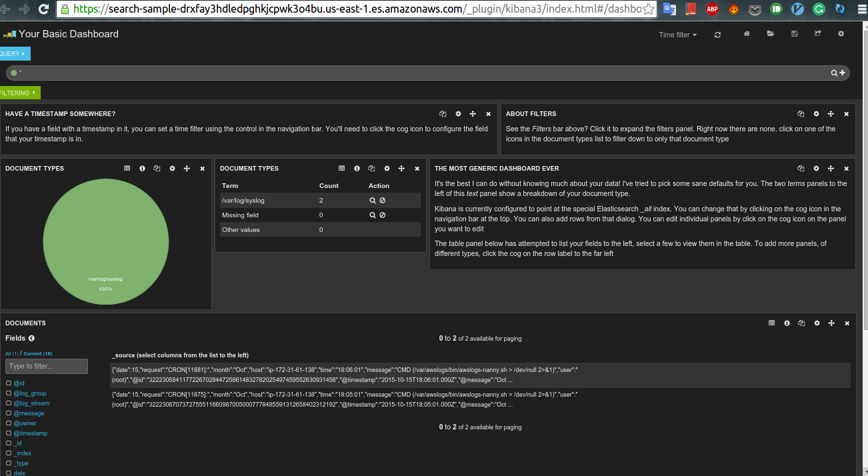
Task: Open inspect table icon on pie panel
Action: click(x=127, y=169)
